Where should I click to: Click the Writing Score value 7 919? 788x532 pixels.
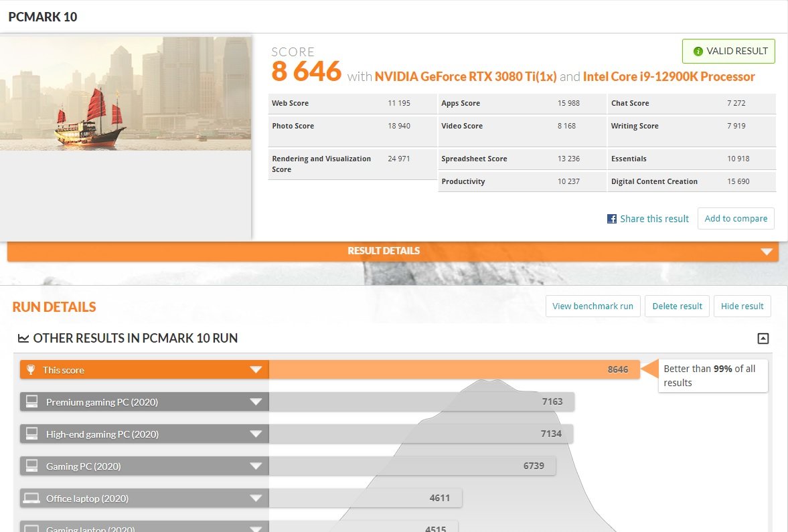point(736,126)
